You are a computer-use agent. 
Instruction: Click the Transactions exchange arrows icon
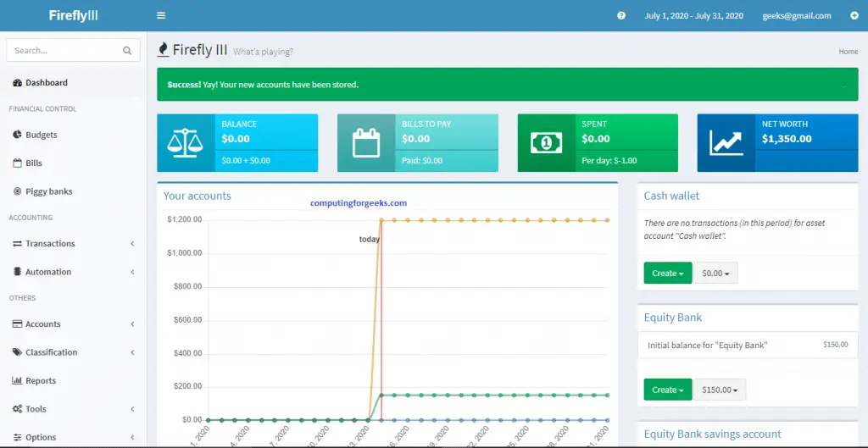point(17,243)
